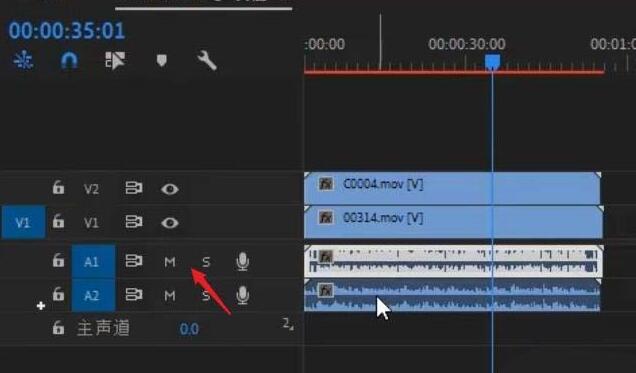Lock the V1 track padlock

pyautogui.click(x=58, y=222)
